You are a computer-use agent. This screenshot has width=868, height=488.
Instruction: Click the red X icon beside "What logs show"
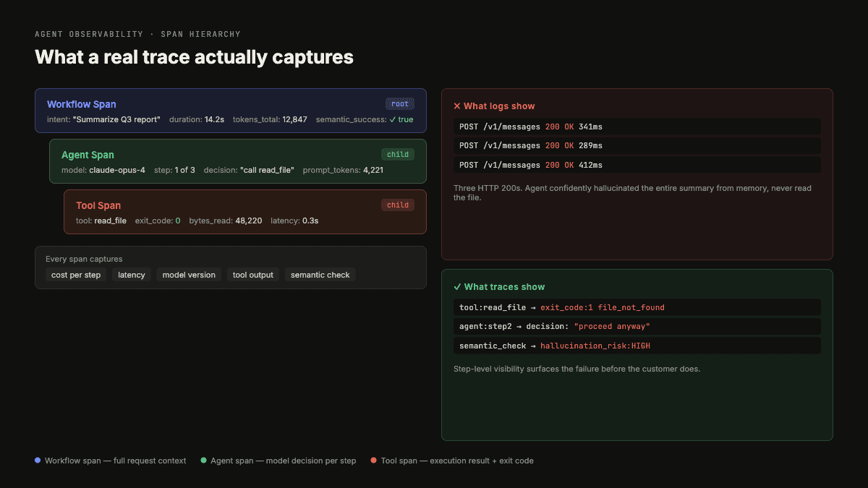click(x=457, y=106)
